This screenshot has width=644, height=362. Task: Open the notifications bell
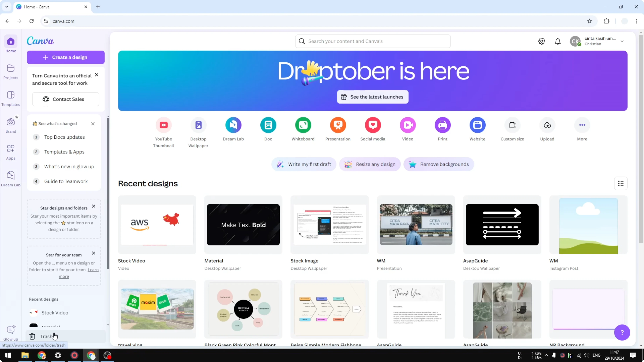point(558,41)
